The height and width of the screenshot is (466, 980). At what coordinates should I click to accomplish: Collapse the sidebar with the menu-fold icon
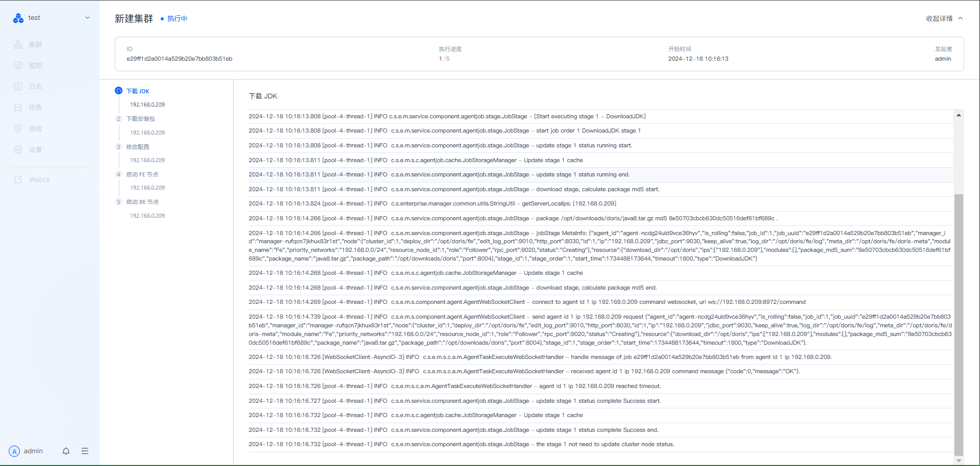pyautogui.click(x=85, y=451)
